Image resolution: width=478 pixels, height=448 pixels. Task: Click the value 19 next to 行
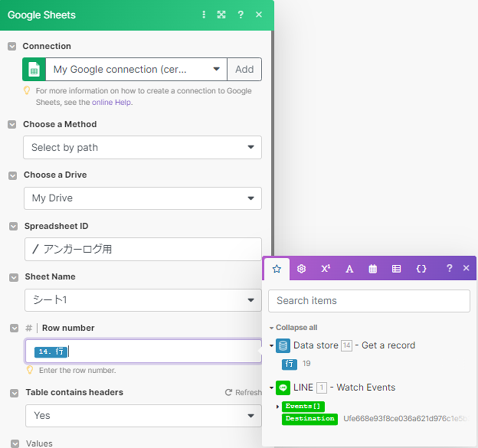[x=306, y=364]
